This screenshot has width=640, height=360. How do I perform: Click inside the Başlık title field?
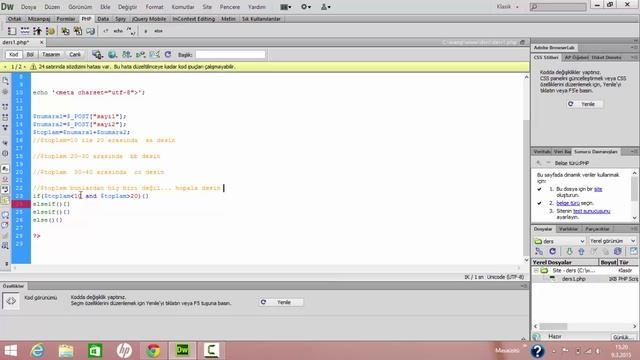[x=230, y=54]
